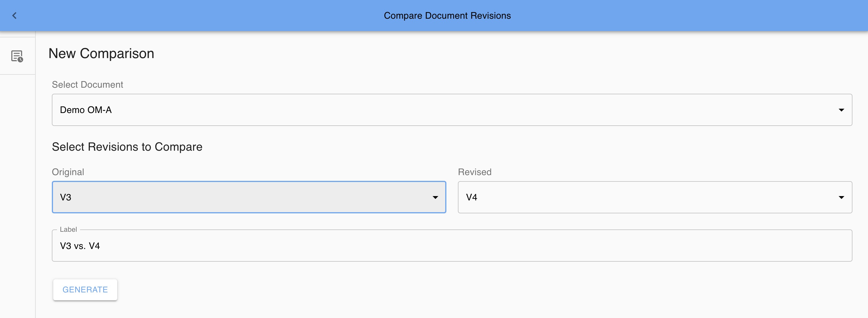Click the Demo OM-A selected value text
The width and height of the screenshot is (868, 318).
click(86, 110)
